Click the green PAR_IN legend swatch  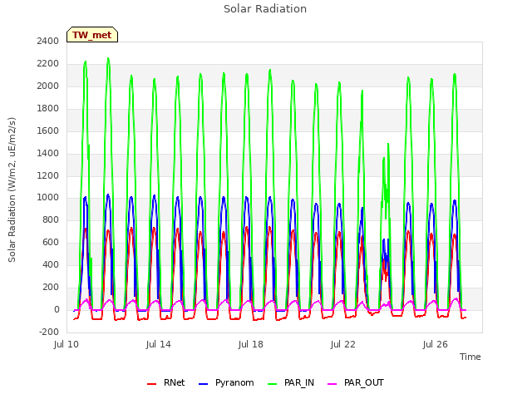273,384
